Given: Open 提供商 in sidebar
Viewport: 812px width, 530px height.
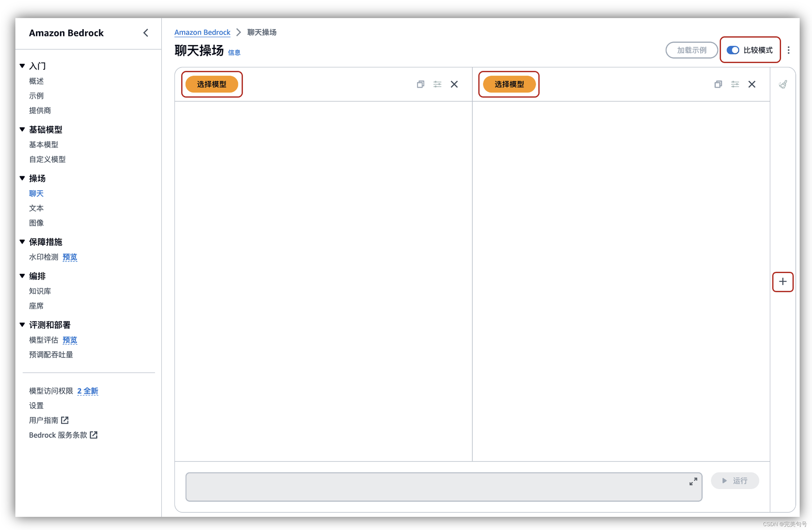Looking at the screenshot, I should coord(40,110).
